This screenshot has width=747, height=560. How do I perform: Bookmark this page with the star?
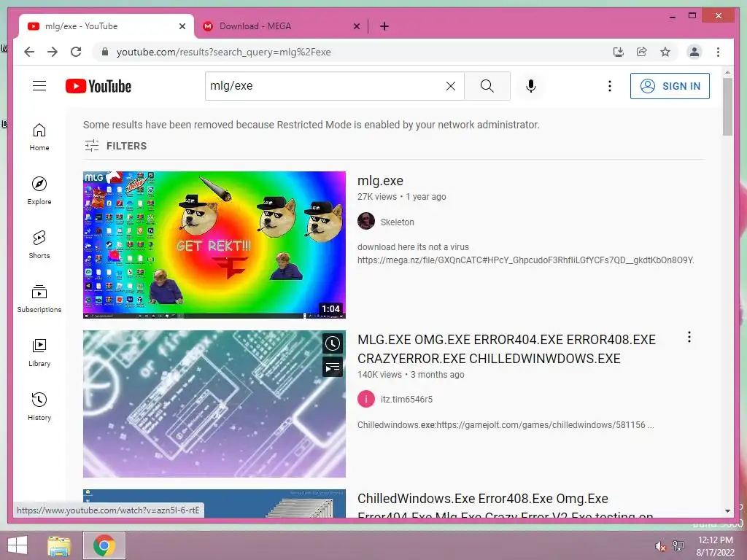(665, 52)
